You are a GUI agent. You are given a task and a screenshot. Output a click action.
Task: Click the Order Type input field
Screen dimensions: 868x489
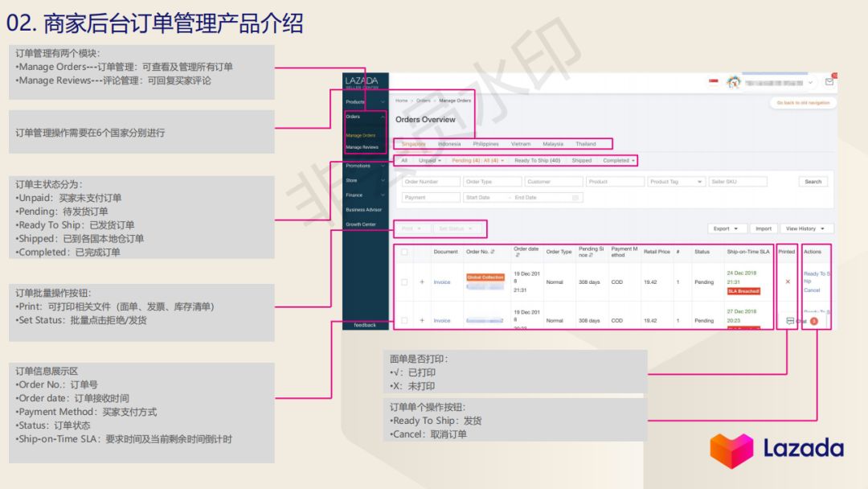[x=492, y=182]
